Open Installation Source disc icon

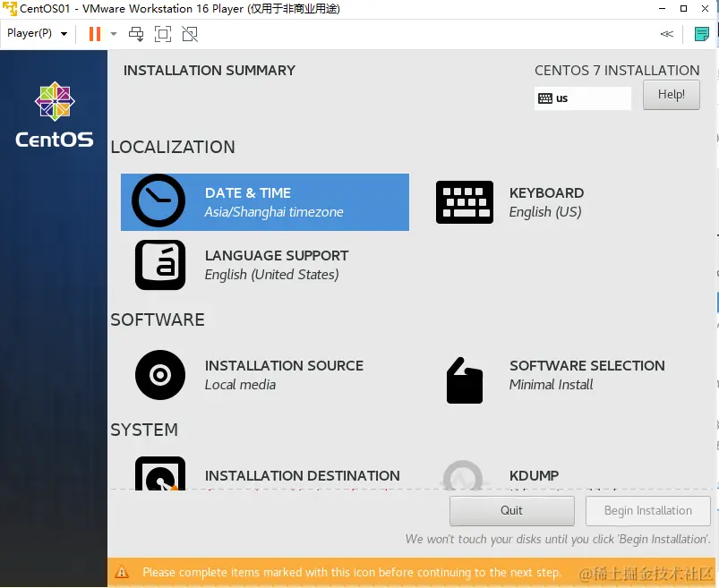pos(160,375)
